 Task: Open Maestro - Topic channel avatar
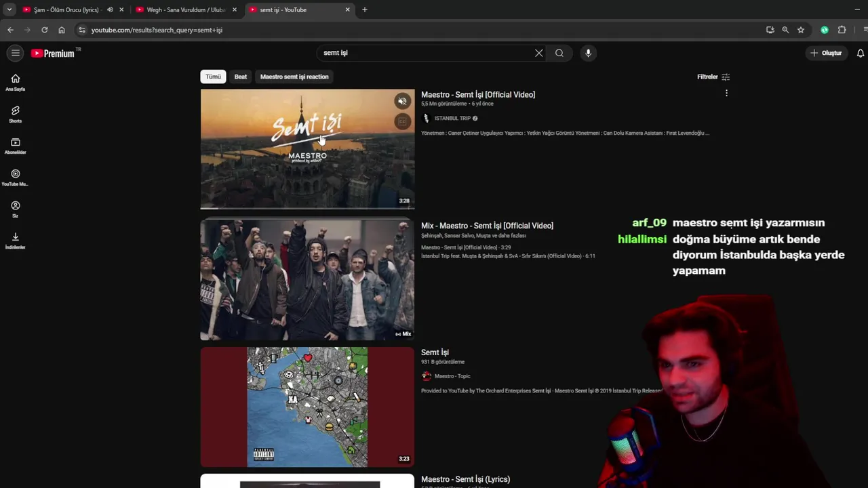pos(426,376)
